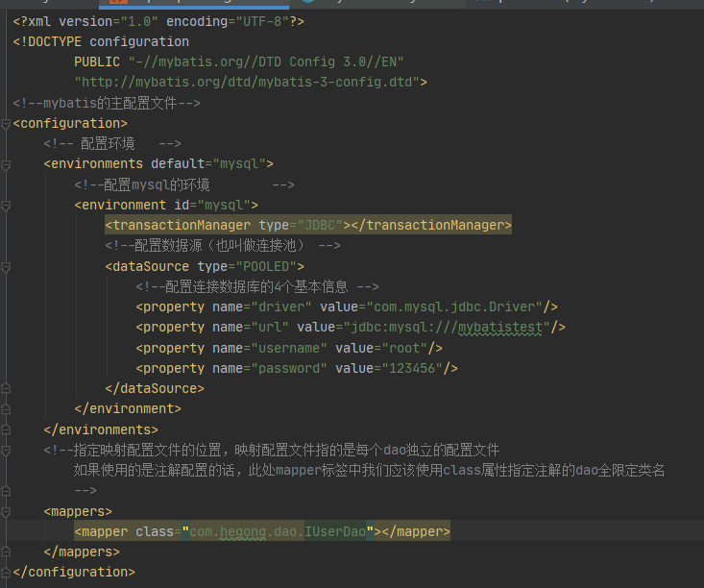Click the mybatis-3-config.dtd URL string
This screenshot has height=588, width=704.
247,83
